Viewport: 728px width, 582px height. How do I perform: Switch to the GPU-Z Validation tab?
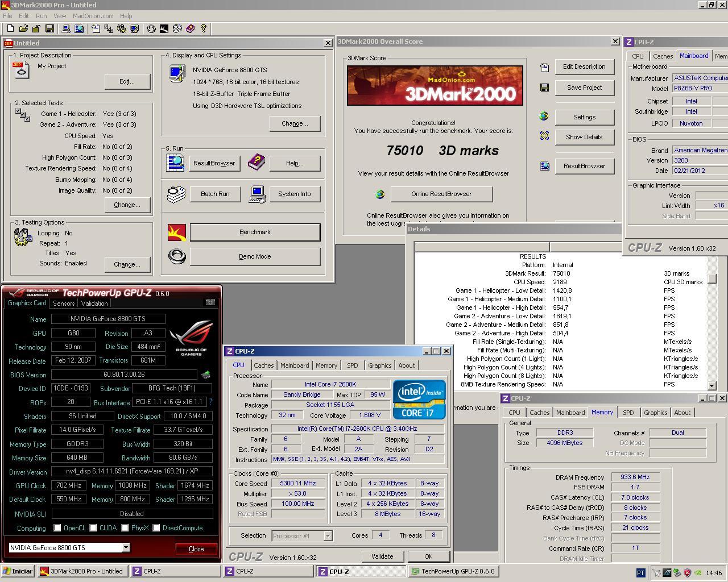coord(94,304)
